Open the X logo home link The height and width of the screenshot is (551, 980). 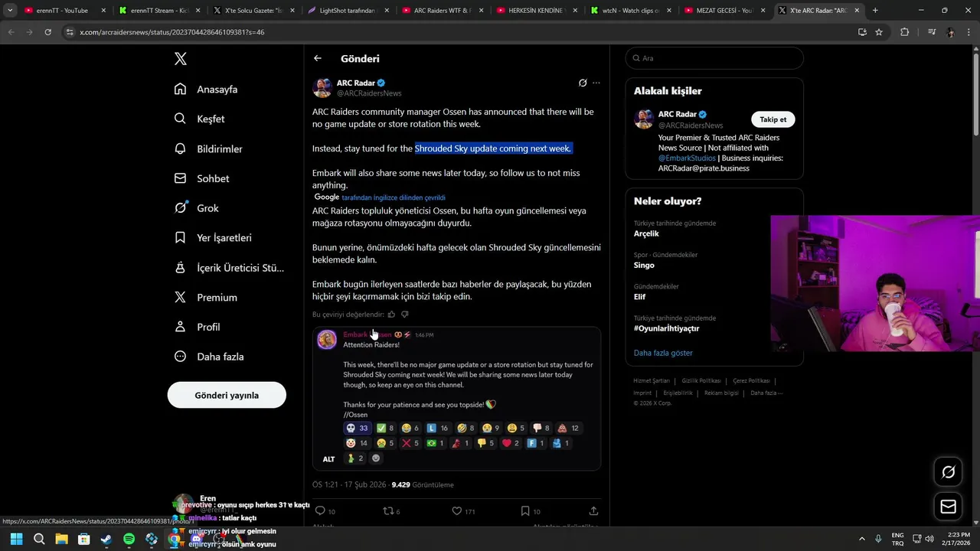click(x=180, y=59)
